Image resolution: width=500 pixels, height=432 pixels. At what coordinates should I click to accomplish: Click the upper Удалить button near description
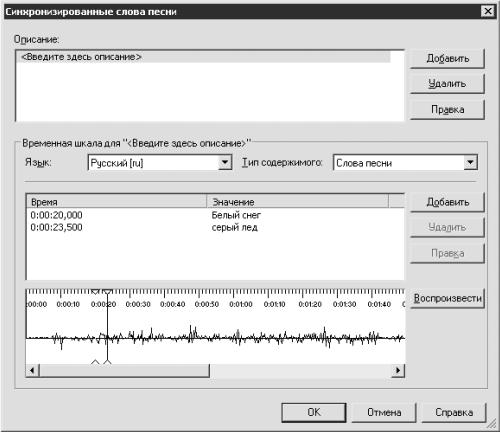[447, 84]
